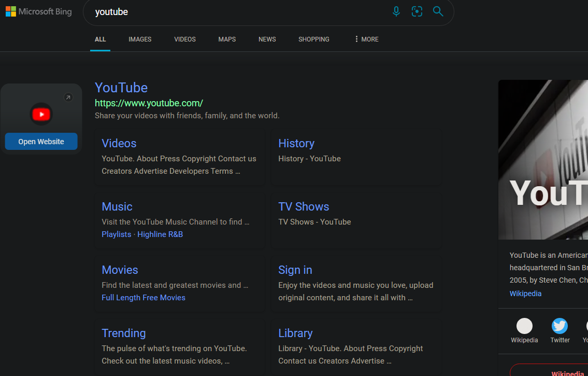The width and height of the screenshot is (588, 376).
Task: Open the blue Wikipedia link in knowledge panel
Action: click(525, 294)
